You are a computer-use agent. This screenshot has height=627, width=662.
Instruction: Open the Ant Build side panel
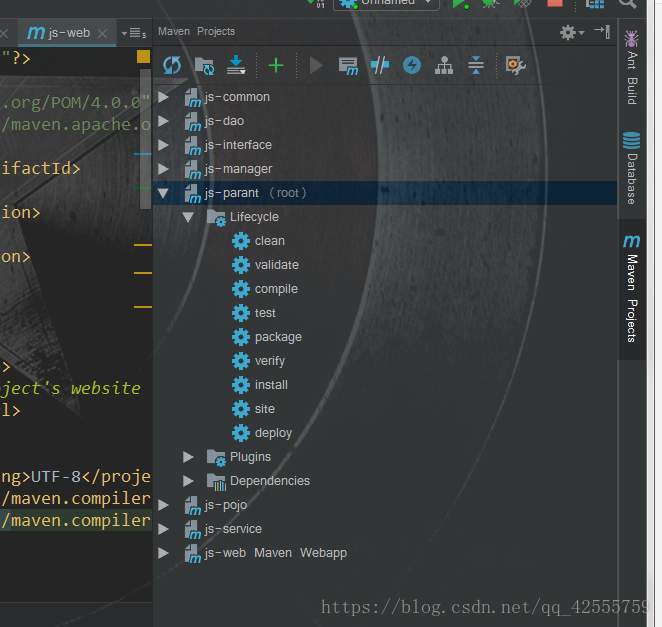pyautogui.click(x=631, y=67)
